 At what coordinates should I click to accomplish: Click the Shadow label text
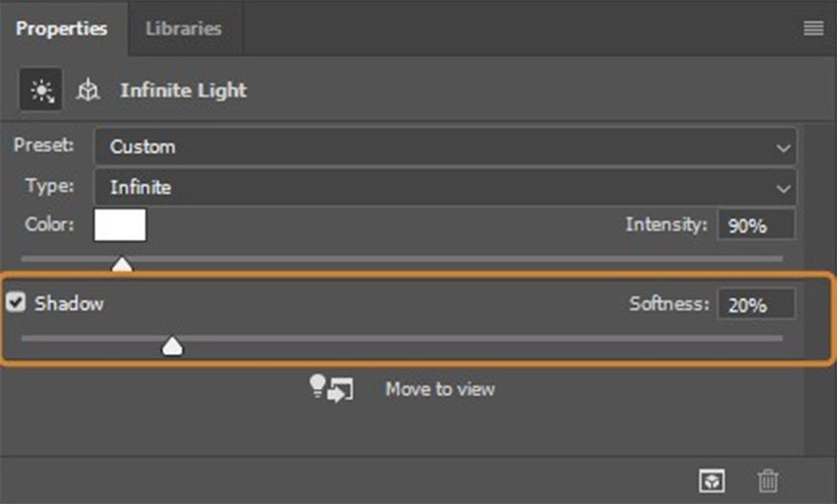pyautogui.click(x=69, y=304)
